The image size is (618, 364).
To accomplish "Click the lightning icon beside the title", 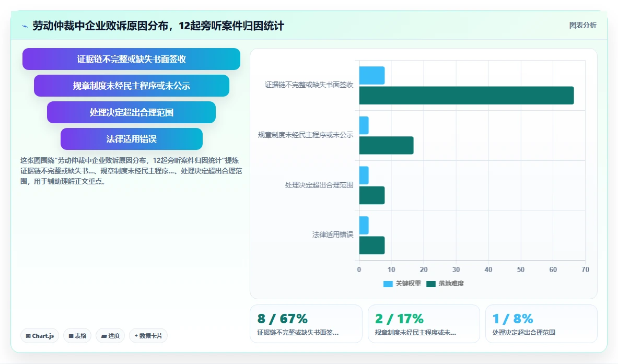I will [25, 27].
